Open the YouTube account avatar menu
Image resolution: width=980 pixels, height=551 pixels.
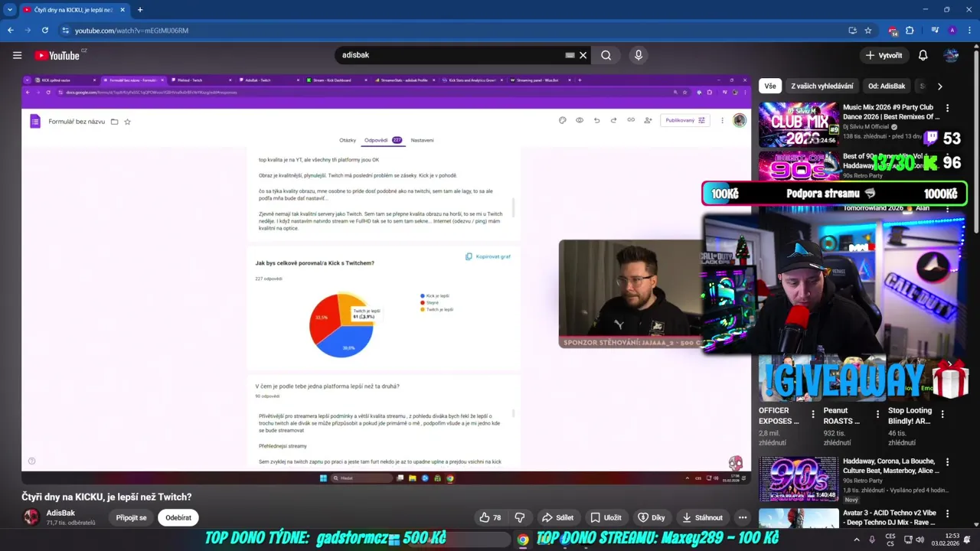pos(952,55)
